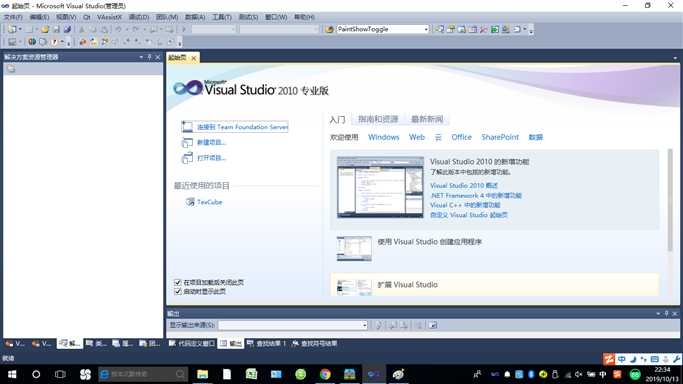Click the Open File folder toolbar icon
The image size is (683, 384).
pos(45,29)
